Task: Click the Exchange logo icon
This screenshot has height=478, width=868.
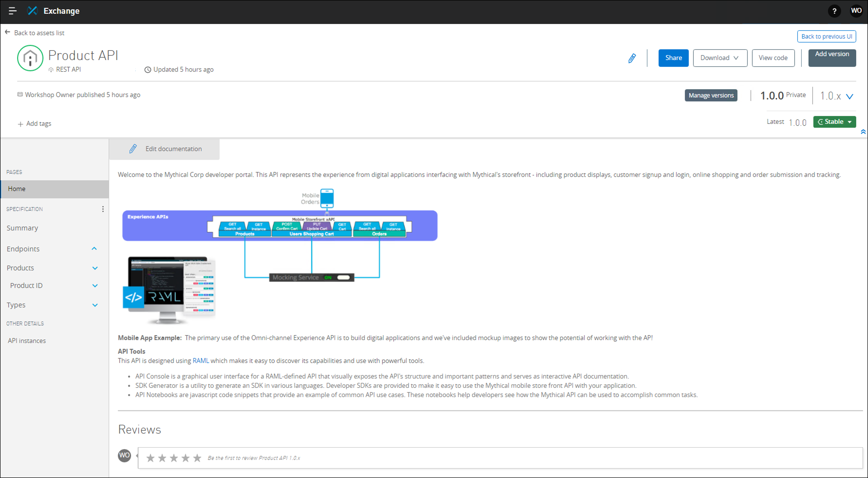Action: point(32,11)
